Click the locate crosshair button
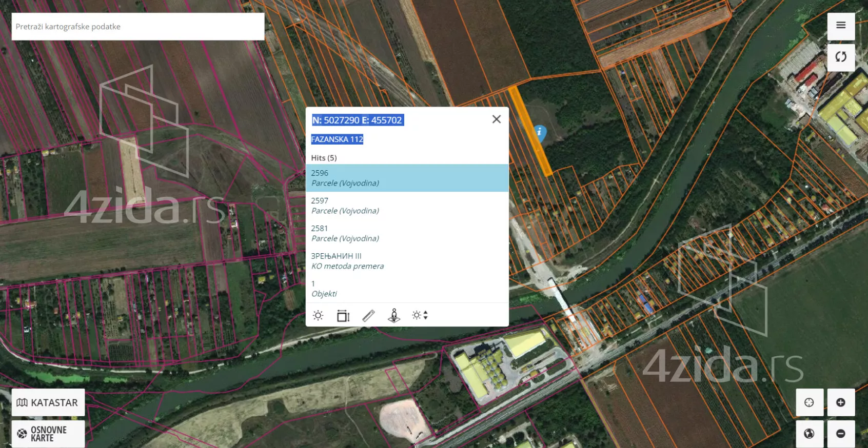This screenshot has height=448, width=868. [809, 402]
